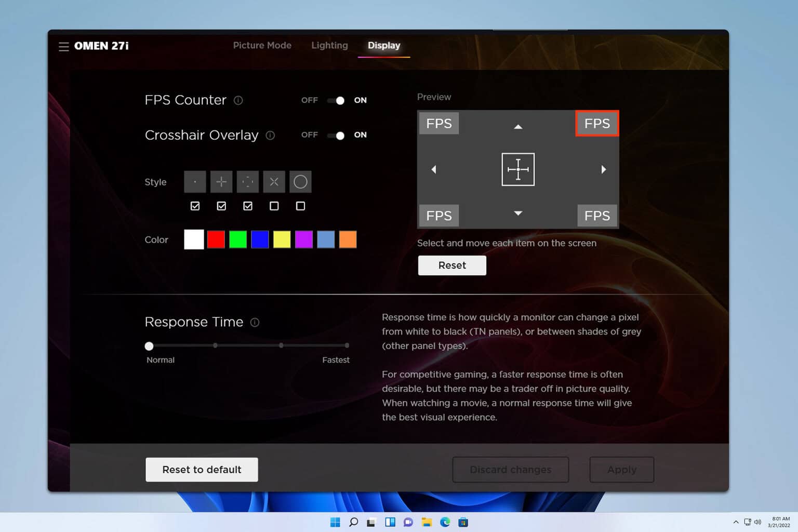798x532 pixels.
Task: Pick the purple crosshair color swatch
Action: (x=303, y=240)
